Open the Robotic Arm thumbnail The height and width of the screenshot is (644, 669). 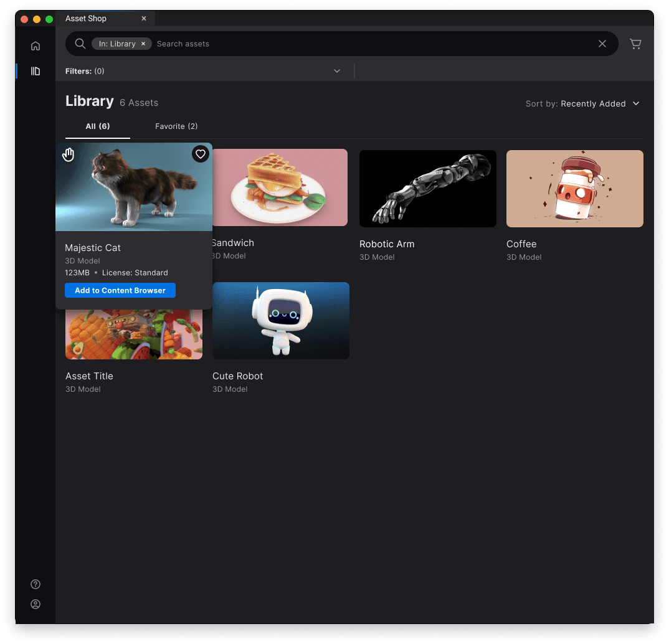[x=427, y=189]
